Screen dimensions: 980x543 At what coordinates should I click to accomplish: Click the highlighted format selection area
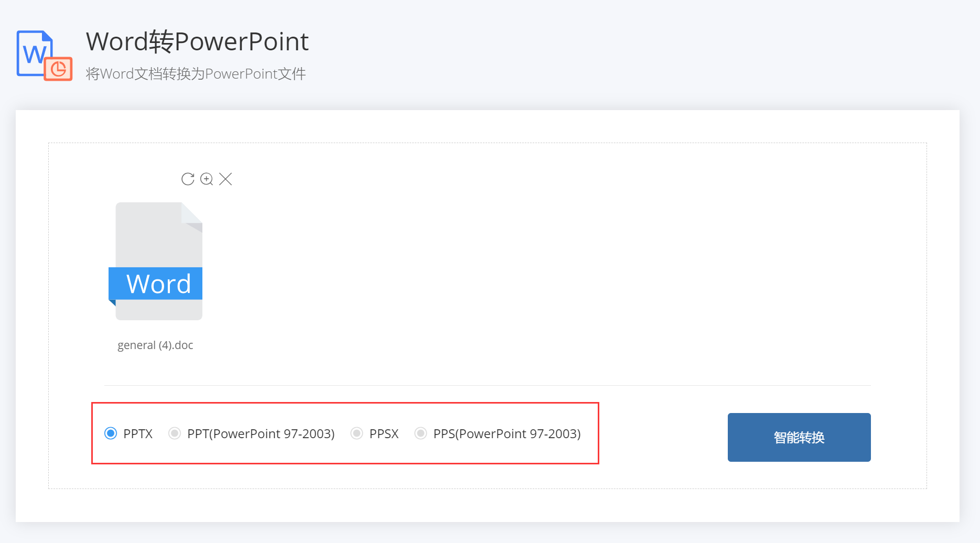tap(345, 433)
